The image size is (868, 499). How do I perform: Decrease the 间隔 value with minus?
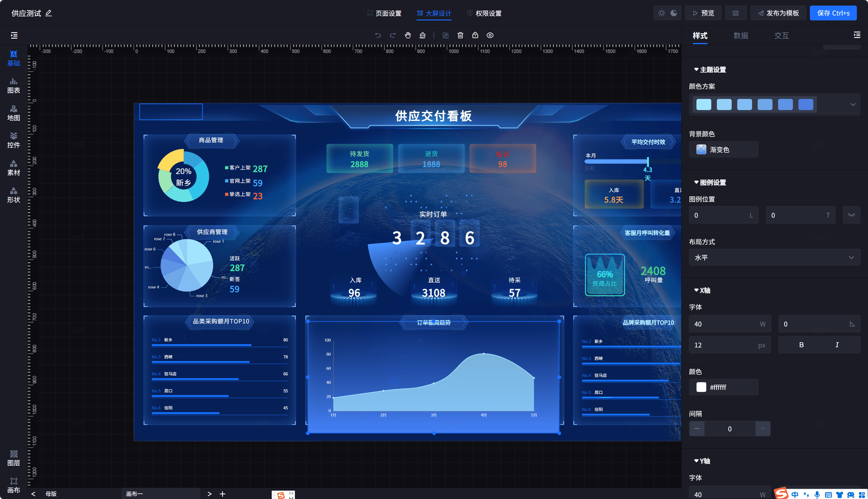(x=697, y=429)
